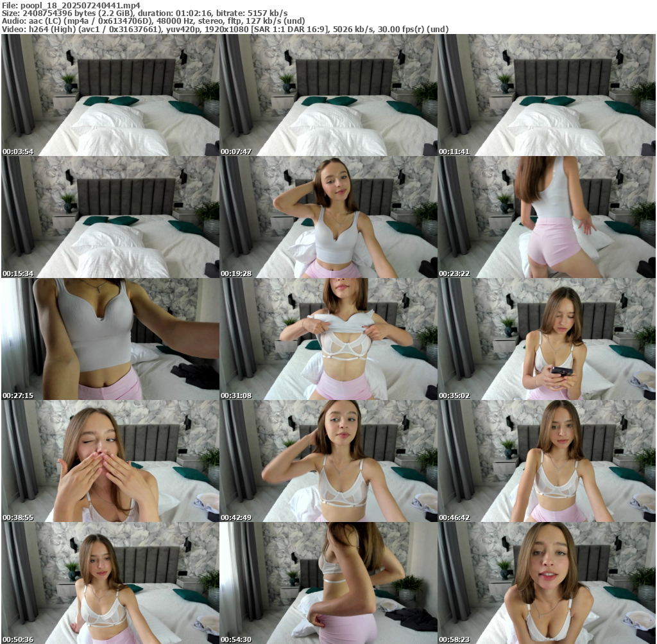Select the thumbnail stamped 00:15:34
Image resolution: width=657 pixels, height=644 pixels.
[110, 217]
